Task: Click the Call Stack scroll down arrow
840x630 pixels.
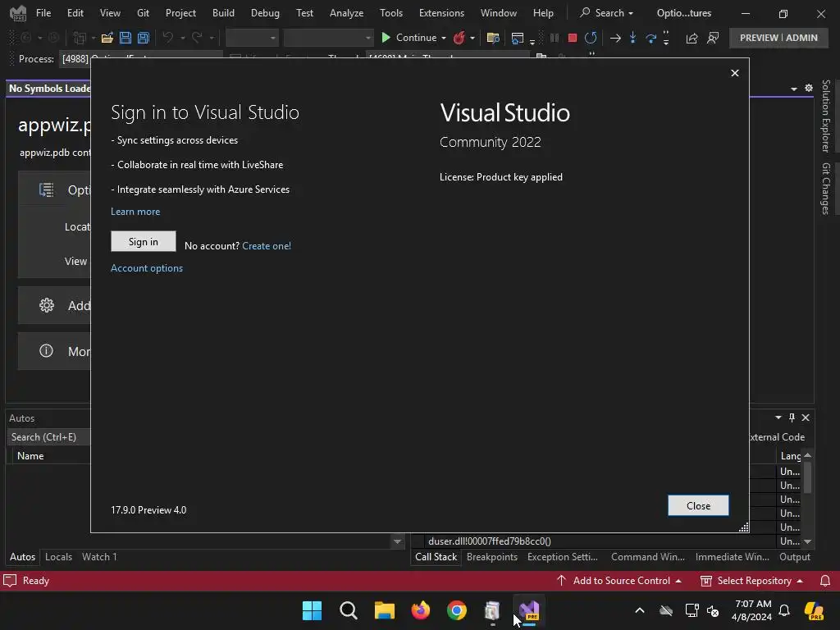Action: point(807,541)
